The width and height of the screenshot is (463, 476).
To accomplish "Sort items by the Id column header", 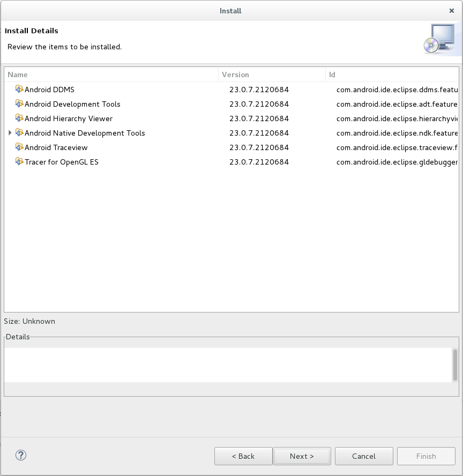I will (392, 75).
